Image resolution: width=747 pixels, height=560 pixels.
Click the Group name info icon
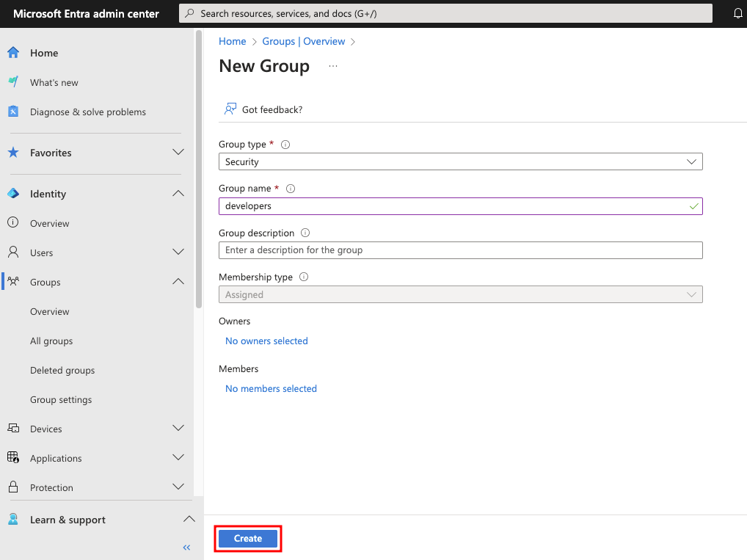tap(291, 189)
